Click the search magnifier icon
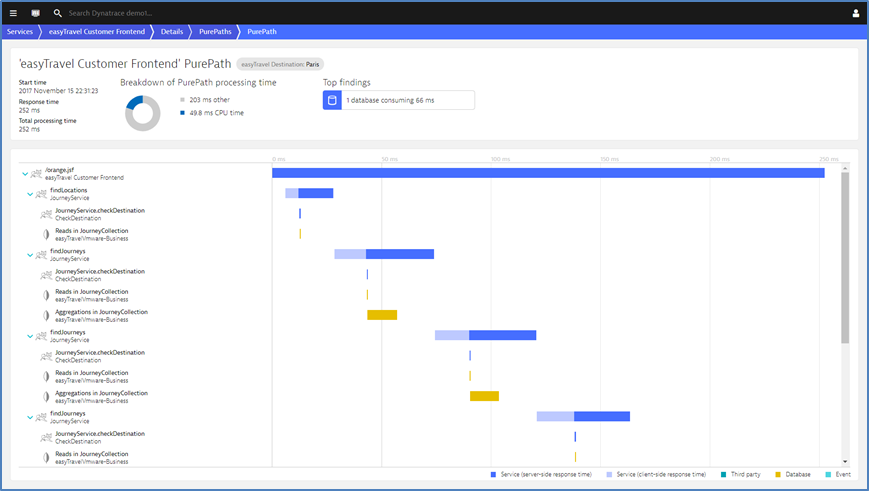This screenshot has width=869, height=491. 57,13
